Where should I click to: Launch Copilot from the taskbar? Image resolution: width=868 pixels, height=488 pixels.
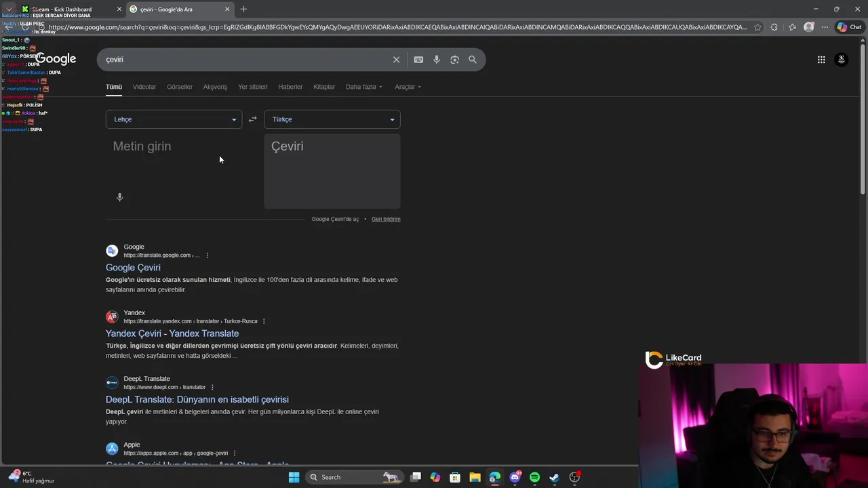(435, 477)
